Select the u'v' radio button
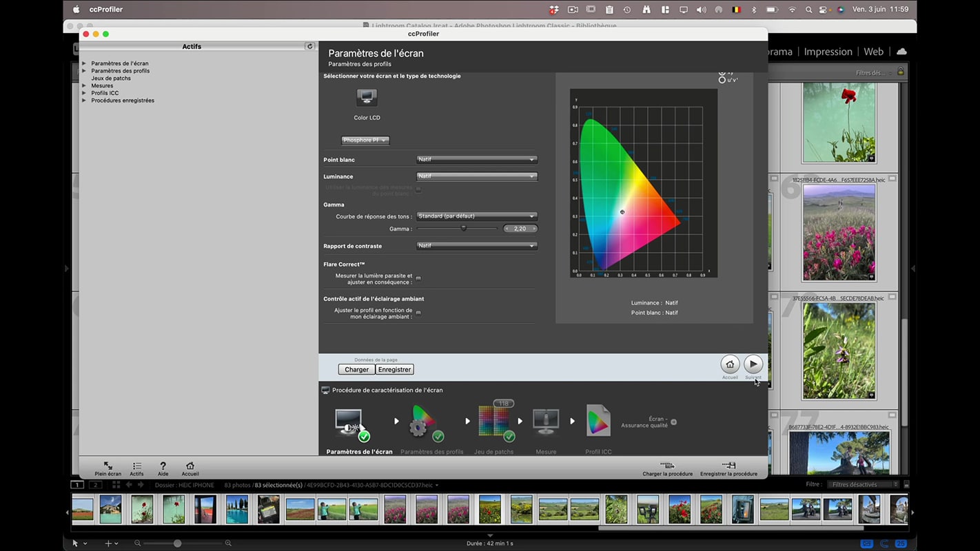The width and height of the screenshot is (980, 551). 722,80
